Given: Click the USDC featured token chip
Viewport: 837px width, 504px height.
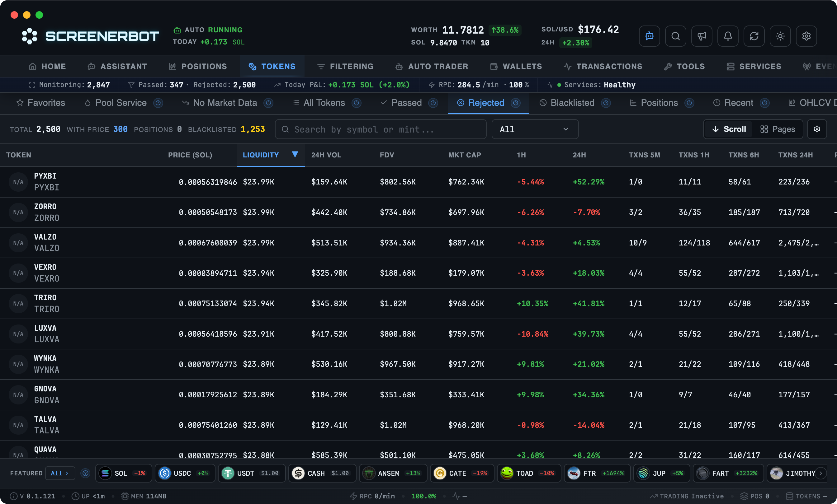Looking at the screenshot, I should coord(185,473).
